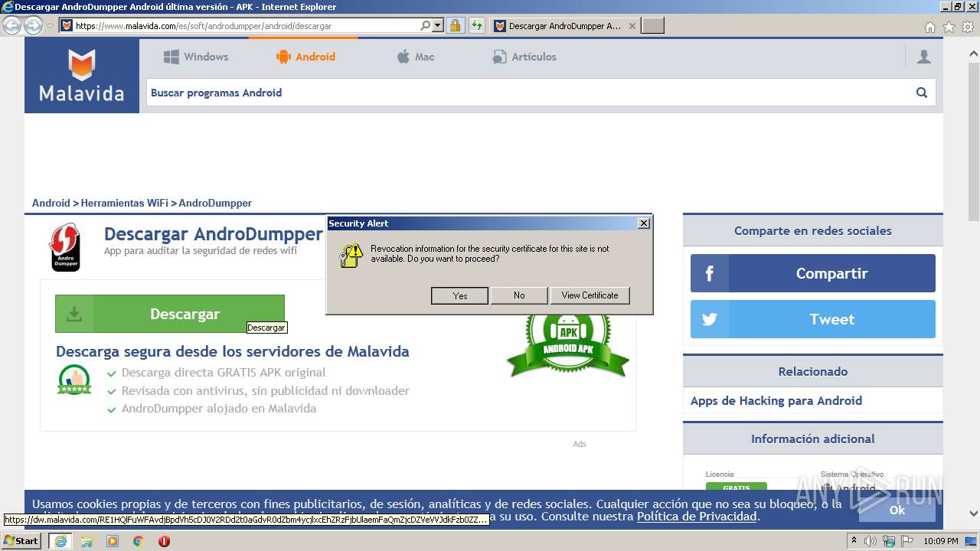Open the Windows platform tab

(x=196, y=57)
